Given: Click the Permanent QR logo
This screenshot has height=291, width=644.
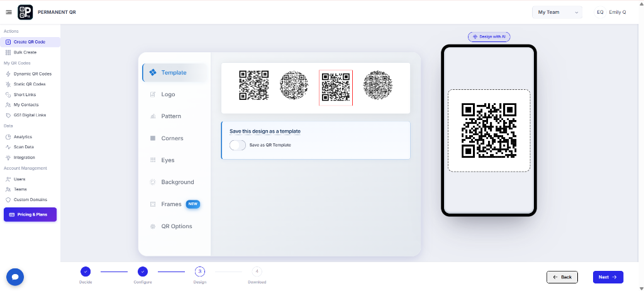Looking at the screenshot, I should click(25, 13).
